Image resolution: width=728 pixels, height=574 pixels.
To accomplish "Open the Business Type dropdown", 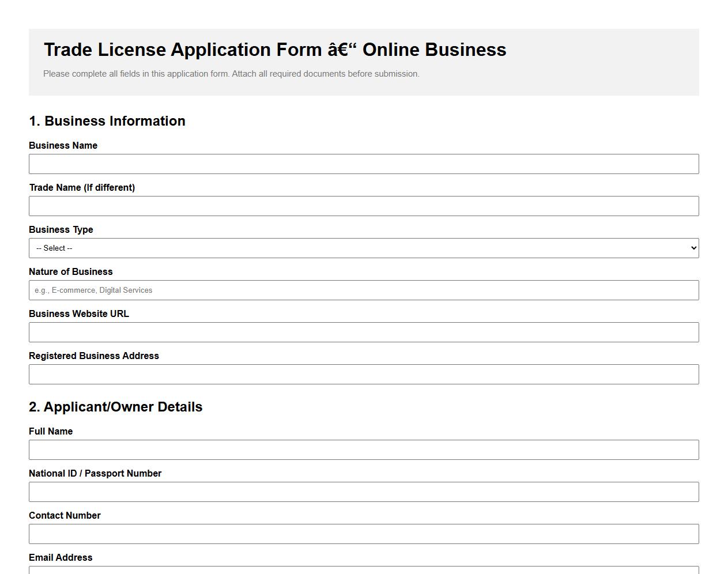I will (x=364, y=248).
